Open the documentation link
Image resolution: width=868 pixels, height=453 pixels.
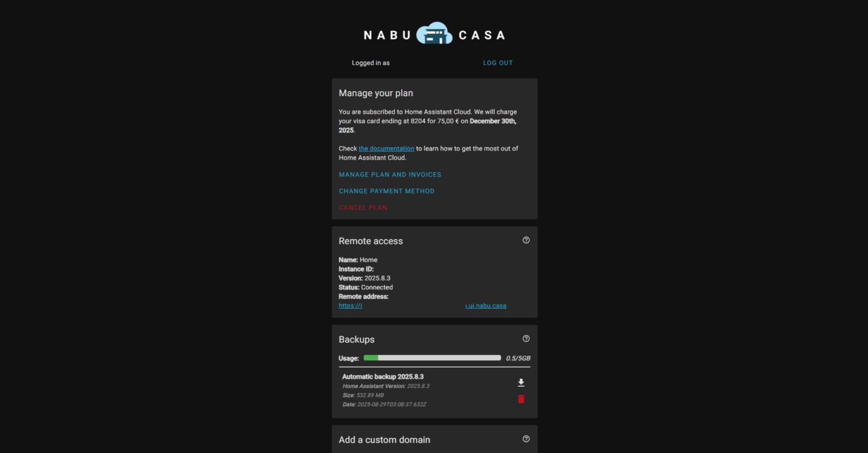coord(386,149)
